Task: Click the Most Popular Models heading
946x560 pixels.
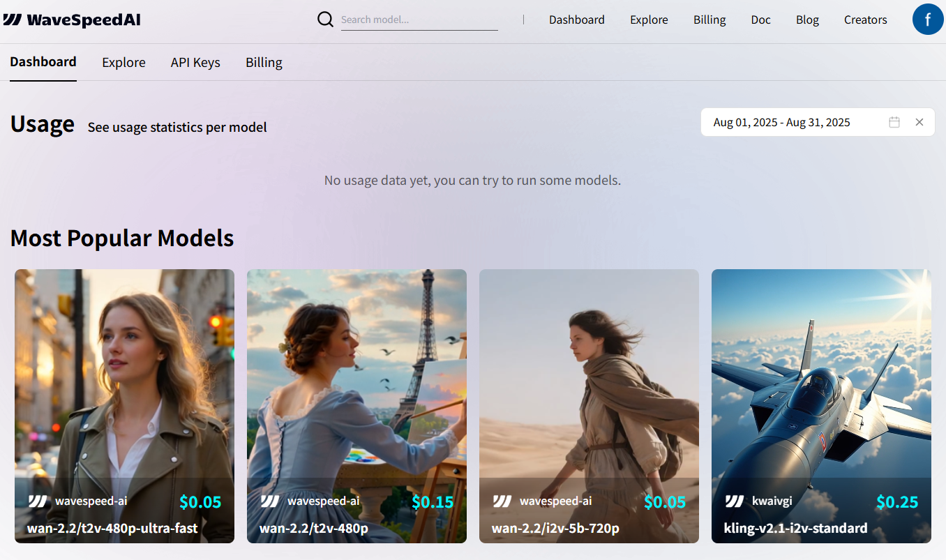Action: pyautogui.click(x=122, y=238)
